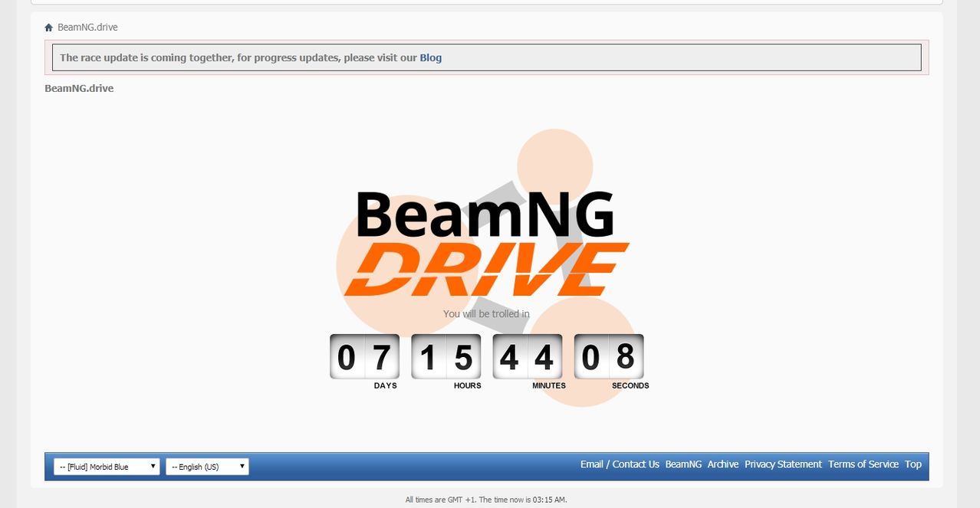
Task: Open the Email / Contact Us link
Action: pos(620,464)
